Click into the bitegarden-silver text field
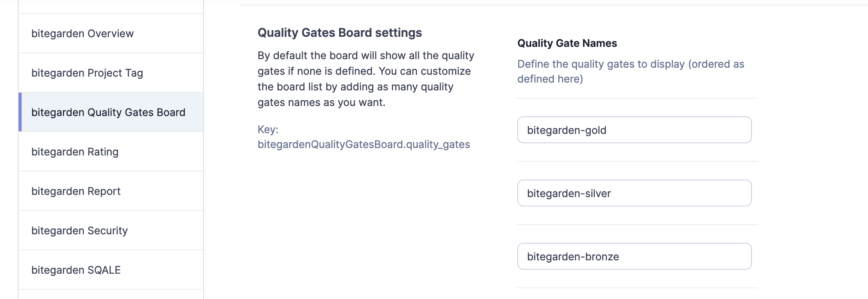 click(x=634, y=193)
